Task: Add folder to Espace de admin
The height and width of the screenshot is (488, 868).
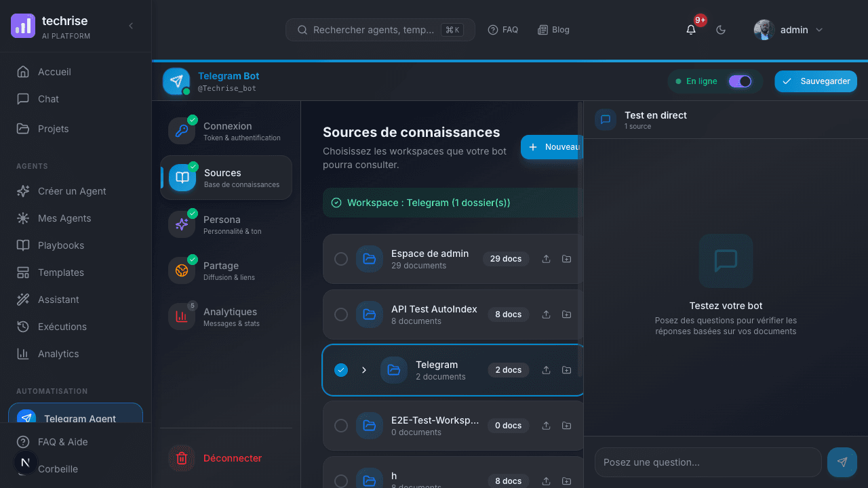Action: coord(567,259)
